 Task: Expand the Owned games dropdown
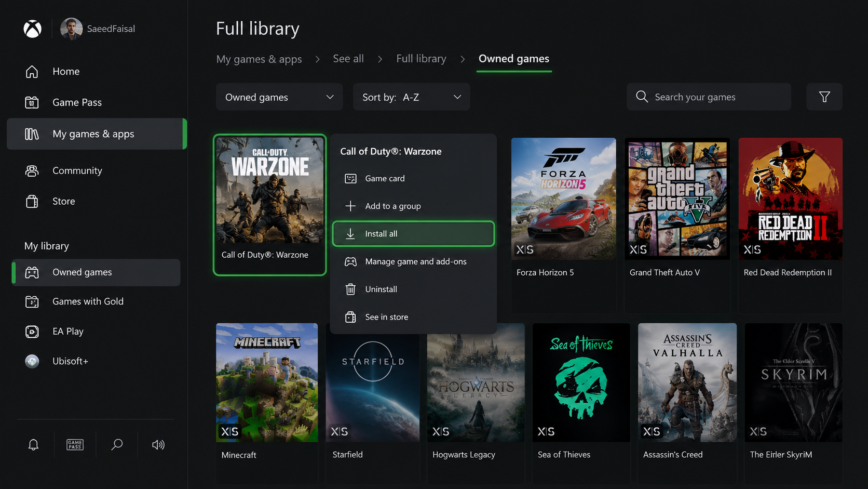point(279,97)
